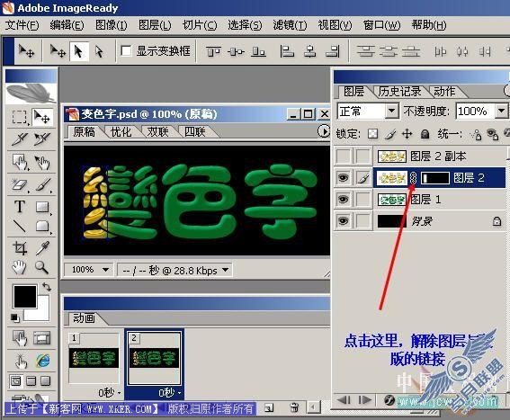Click the layer mask link chain icon
The width and height of the screenshot is (510, 420).
point(414,178)
